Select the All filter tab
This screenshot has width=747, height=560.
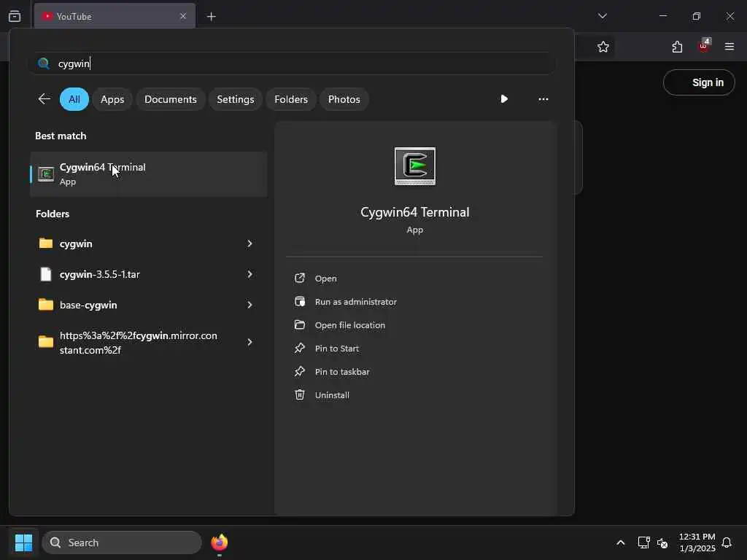point(74,99)
